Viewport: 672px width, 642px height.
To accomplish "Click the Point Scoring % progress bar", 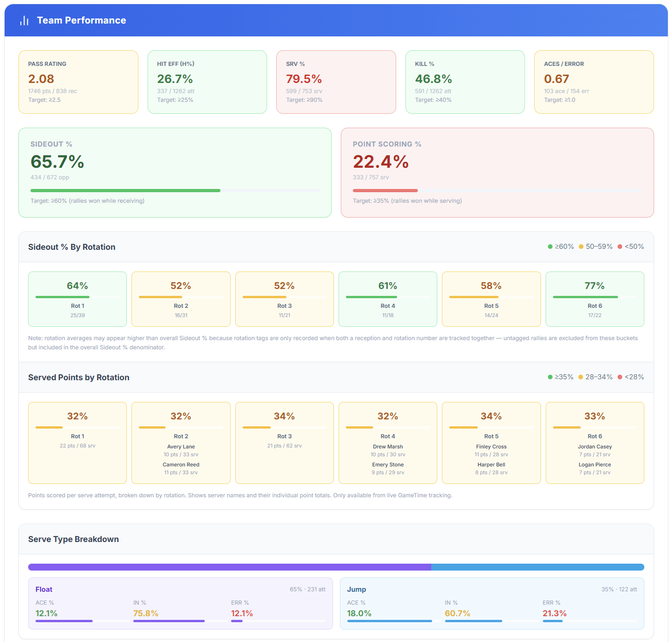I will (x=497, y=190).
